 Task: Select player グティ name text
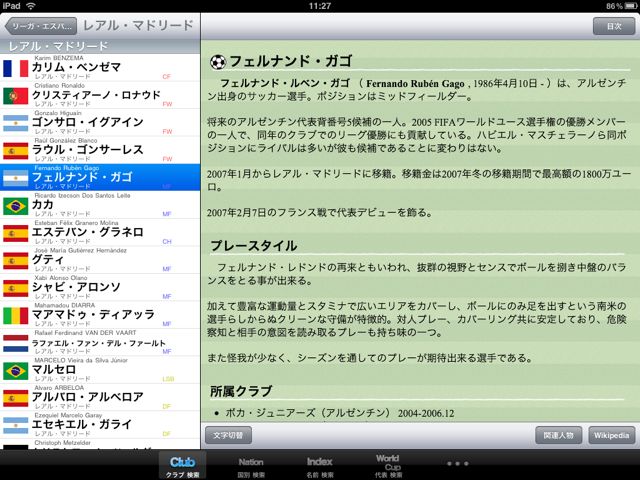pos(48,259)
